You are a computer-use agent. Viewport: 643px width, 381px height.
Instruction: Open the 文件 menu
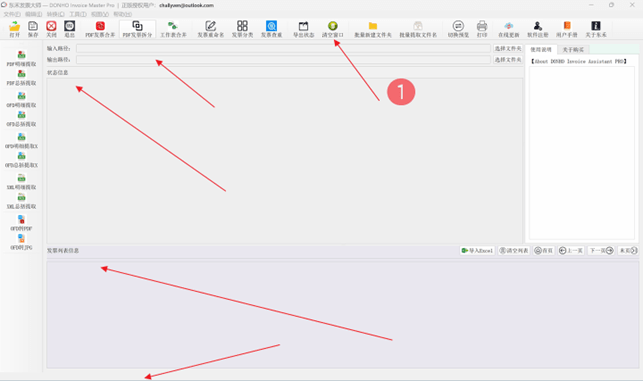(12, 14)
